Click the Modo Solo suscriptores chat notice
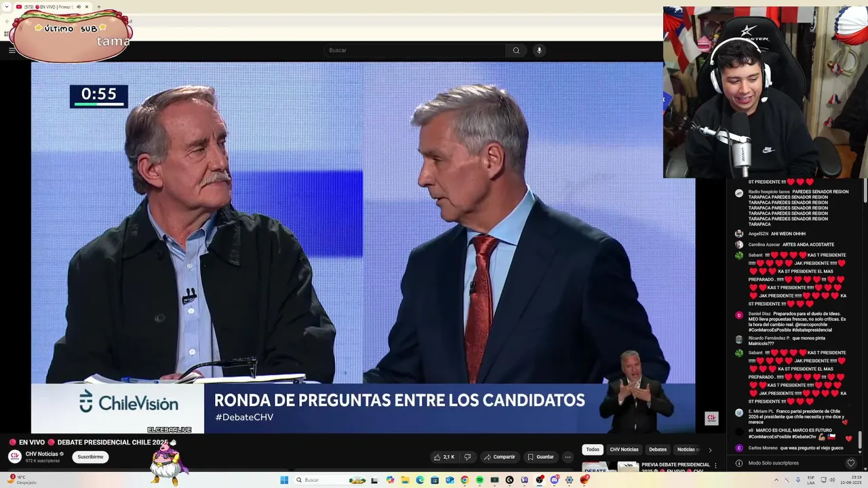The height and width of the screenshot is (488, 868). point(774,463)
